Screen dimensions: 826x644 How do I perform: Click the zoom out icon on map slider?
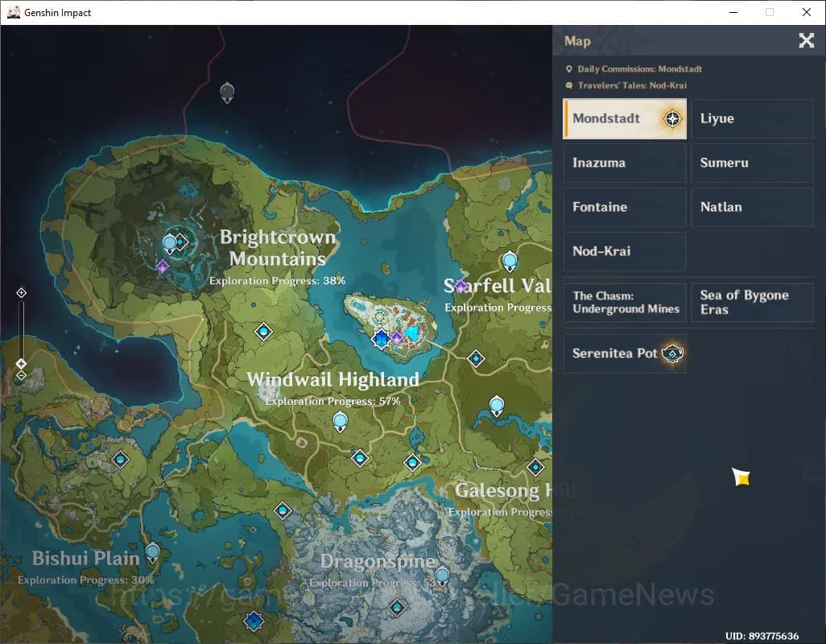tap(22, 375)
